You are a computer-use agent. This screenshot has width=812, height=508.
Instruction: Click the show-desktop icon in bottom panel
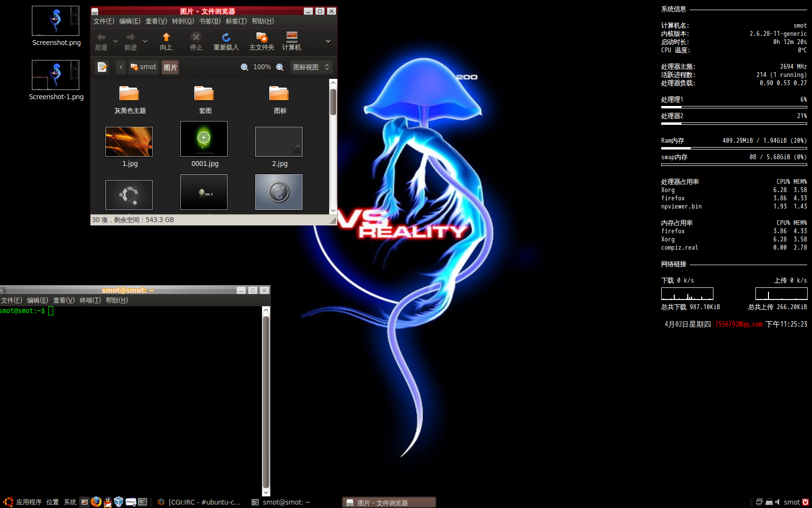coord(85,502)
